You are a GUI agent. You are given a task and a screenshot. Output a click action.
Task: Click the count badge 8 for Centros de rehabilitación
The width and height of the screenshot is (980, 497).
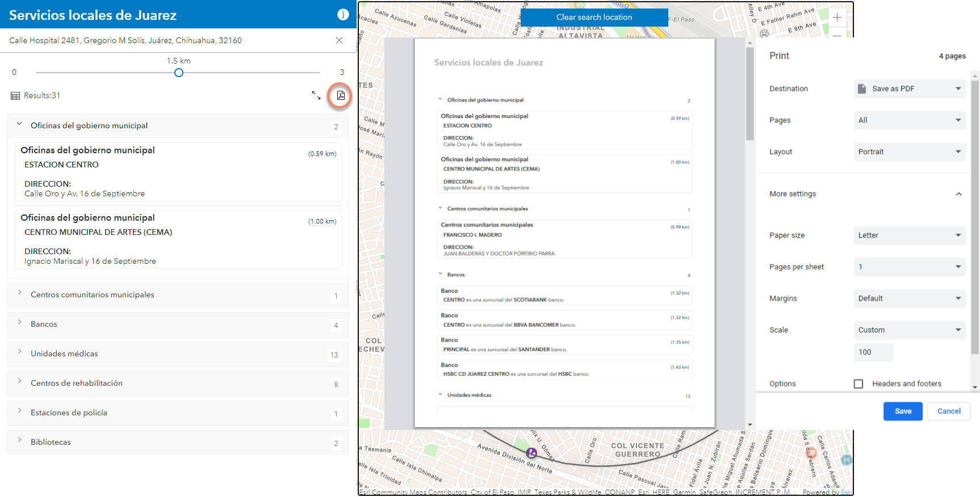coord(336,385)
